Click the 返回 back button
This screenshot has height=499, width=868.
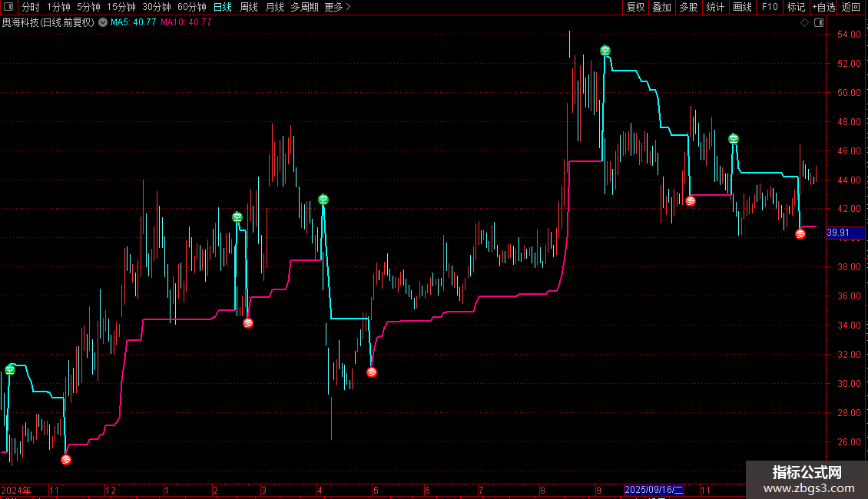[x=851, y=7]
